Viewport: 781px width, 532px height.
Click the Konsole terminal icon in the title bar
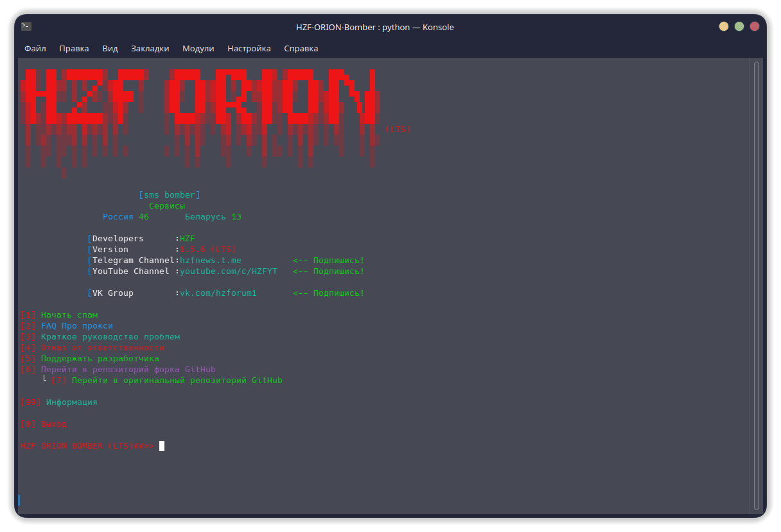[26, 26]
